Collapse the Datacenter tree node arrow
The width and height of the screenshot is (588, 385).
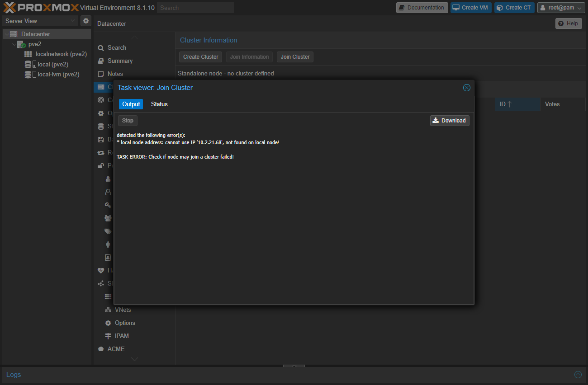point(6,34)
